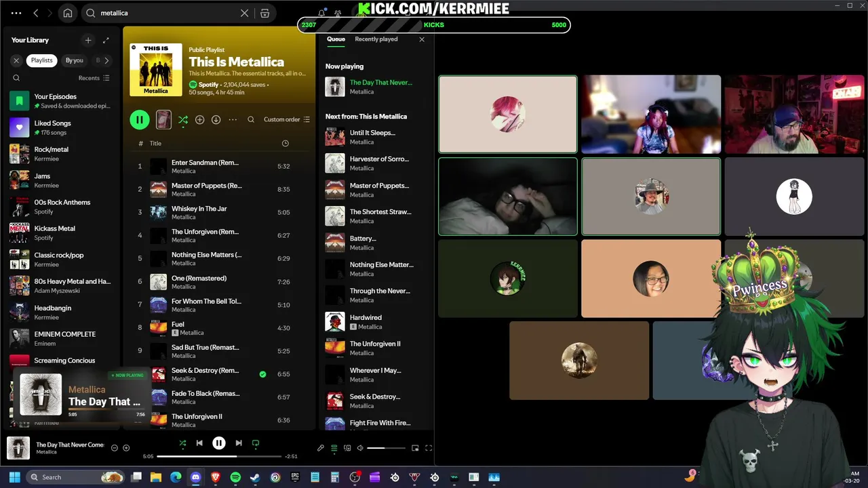Create a new playlist with plus icon

pyautogui.click(x=87, y=40)
